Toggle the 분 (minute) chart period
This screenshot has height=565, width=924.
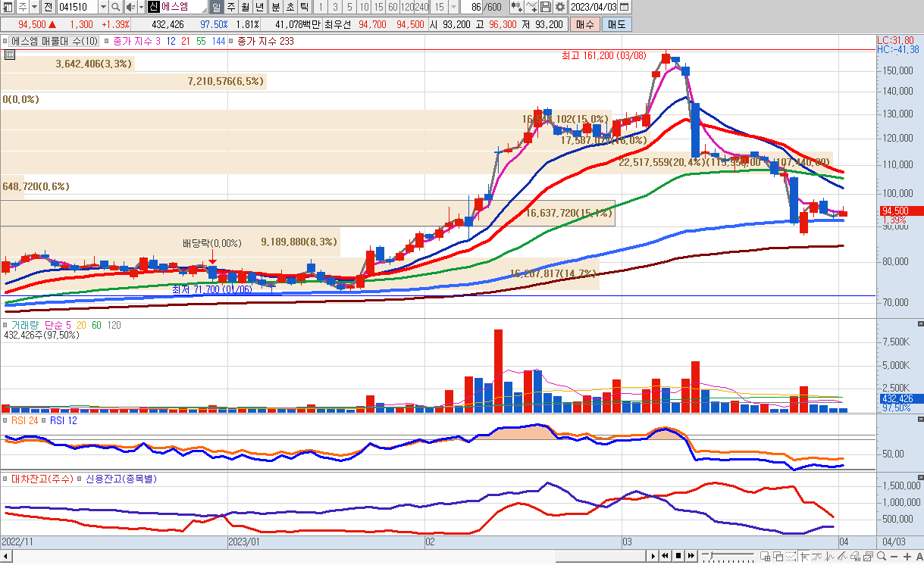tap(275, 7)
